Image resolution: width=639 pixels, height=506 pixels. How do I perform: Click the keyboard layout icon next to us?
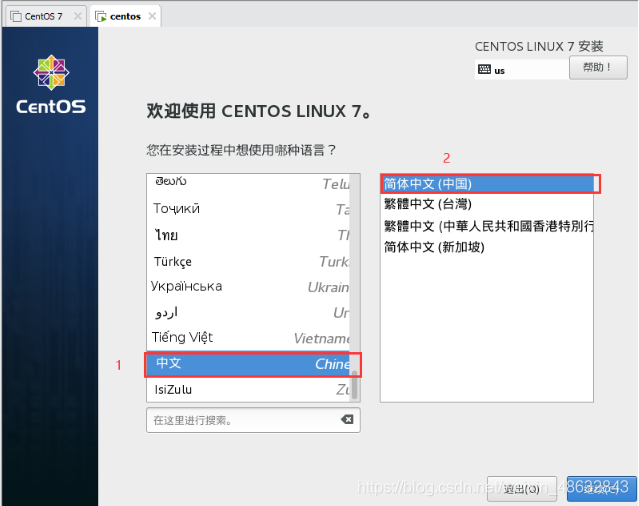pos(485,70)
